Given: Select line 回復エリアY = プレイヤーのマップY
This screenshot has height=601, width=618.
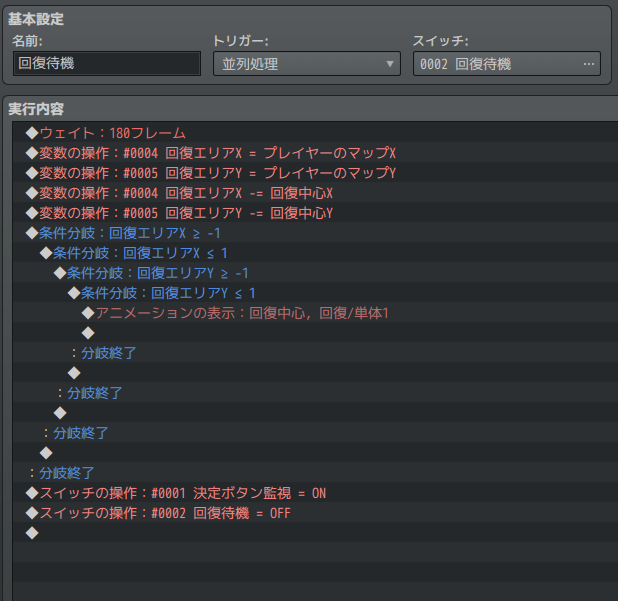Looking at the screenshot, I should tap(315, 173).
